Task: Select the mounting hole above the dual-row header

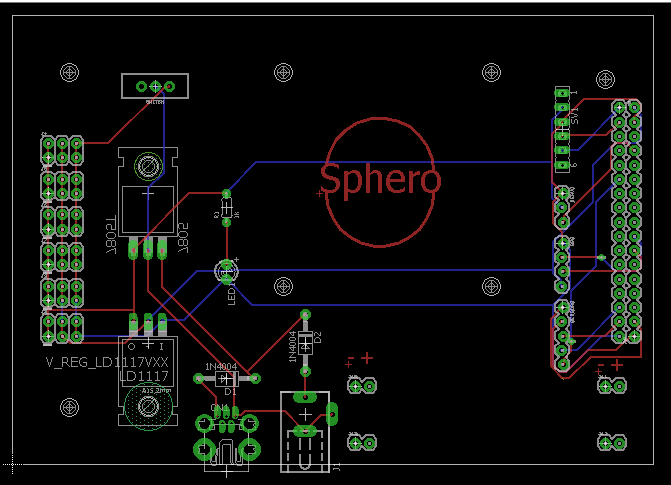Action: pyautogui.click(x=605, y=79)
